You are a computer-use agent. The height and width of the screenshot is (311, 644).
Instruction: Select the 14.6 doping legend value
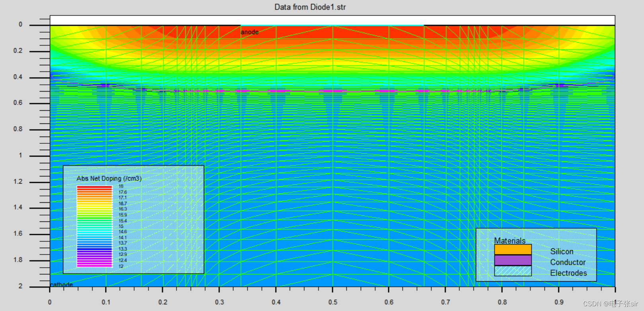click(123, 232)
